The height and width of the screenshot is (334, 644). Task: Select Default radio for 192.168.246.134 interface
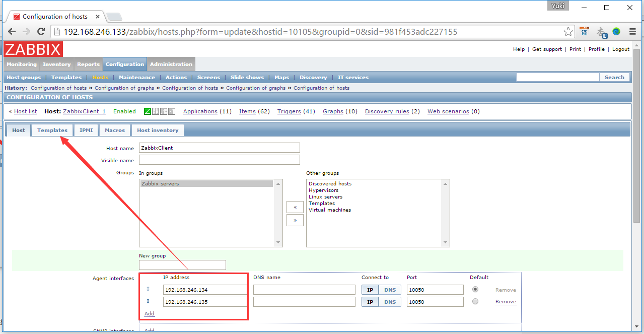[x=475, y=289]
